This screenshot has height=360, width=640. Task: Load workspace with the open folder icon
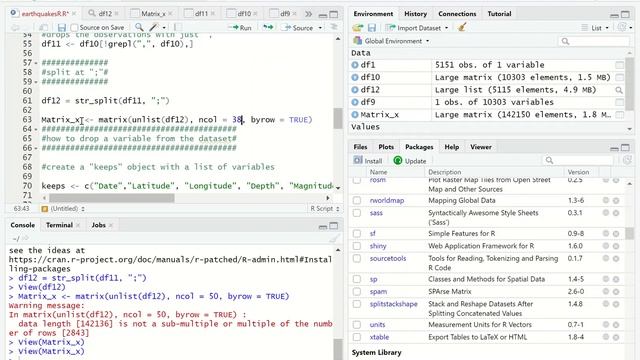coord(358,28)
